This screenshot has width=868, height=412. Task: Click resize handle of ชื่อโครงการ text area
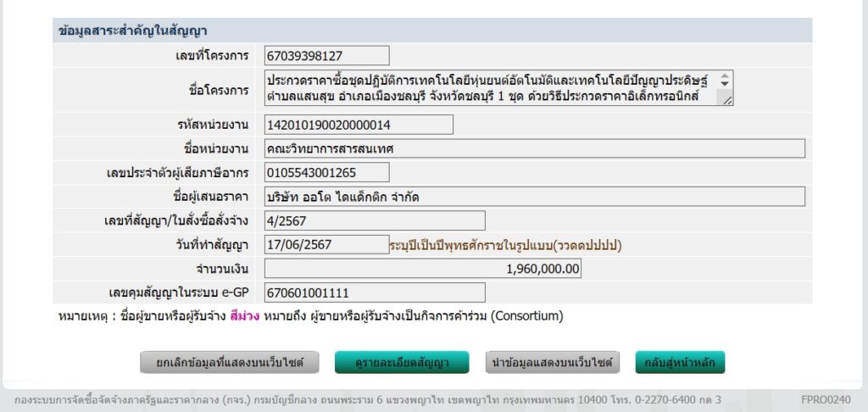click(x=726, y=100)
